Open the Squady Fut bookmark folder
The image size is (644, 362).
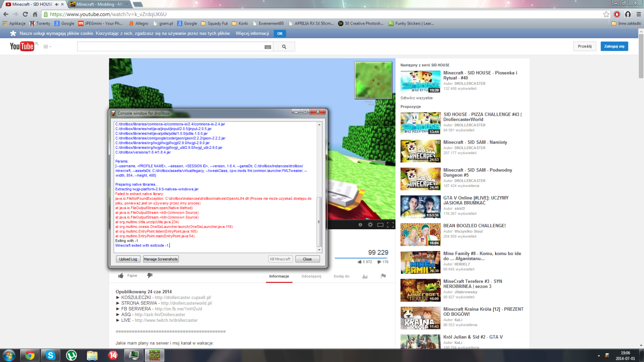tap(214, 23)
